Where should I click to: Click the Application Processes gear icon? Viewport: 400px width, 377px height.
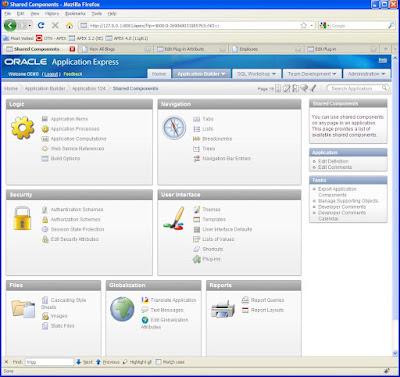pyautogui.click(x=45, y=129)
